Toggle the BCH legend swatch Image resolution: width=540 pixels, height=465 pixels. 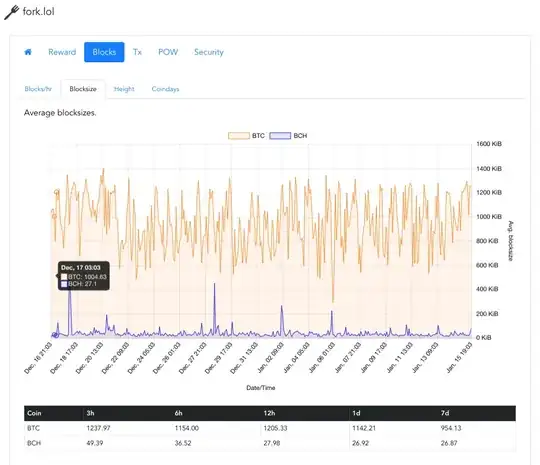280,136
